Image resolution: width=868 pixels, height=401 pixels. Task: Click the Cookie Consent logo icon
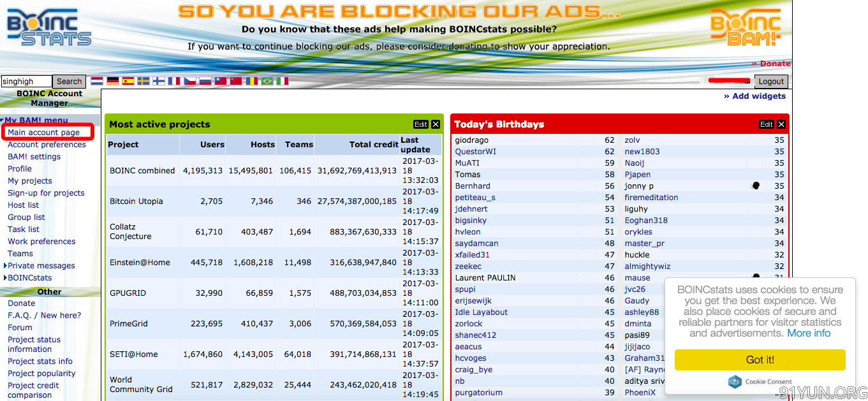click(x=735, y=382)
